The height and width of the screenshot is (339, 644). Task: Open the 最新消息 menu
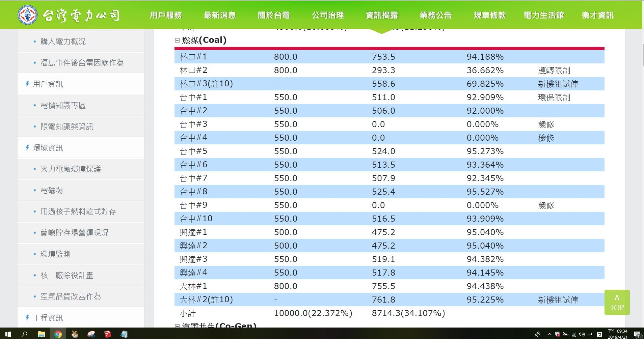pos(220,15)
